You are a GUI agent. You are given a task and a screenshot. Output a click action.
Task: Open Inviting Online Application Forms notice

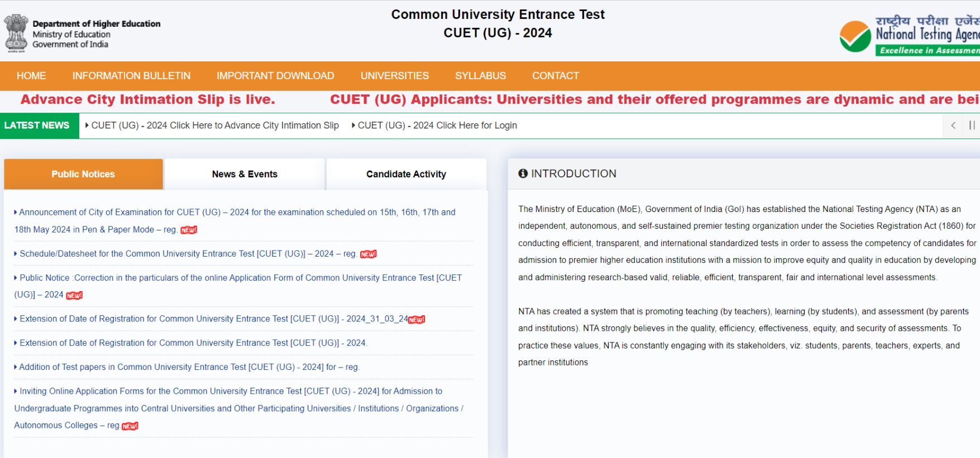[x=239, y=408]
